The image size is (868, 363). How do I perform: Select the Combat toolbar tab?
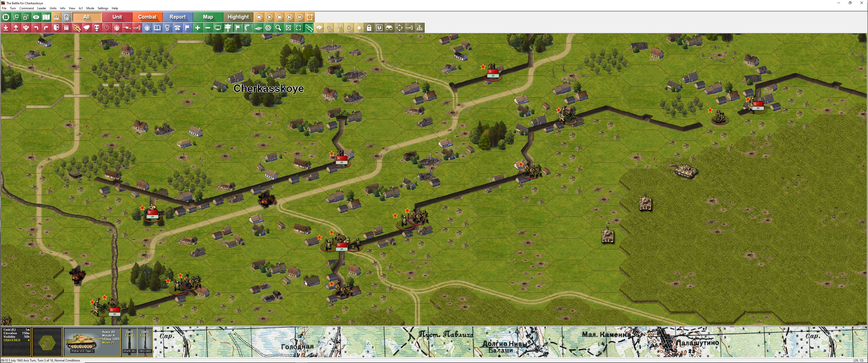point(147,17)
